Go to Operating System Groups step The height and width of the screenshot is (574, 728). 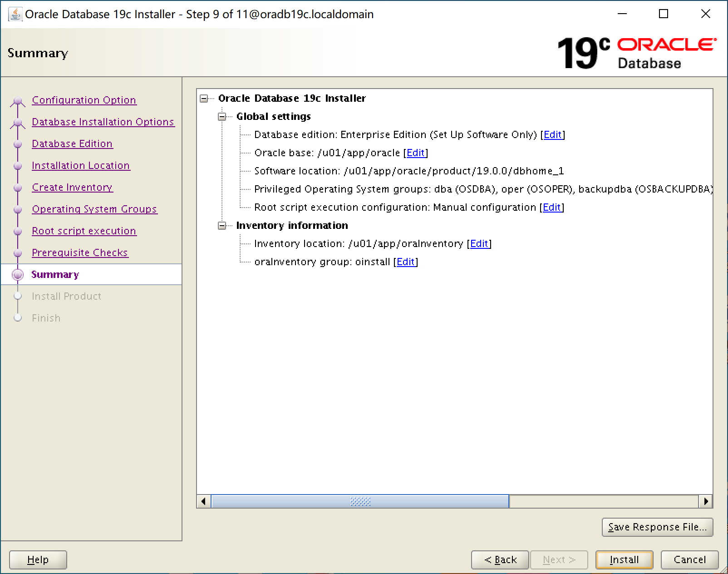coord(94,209)
